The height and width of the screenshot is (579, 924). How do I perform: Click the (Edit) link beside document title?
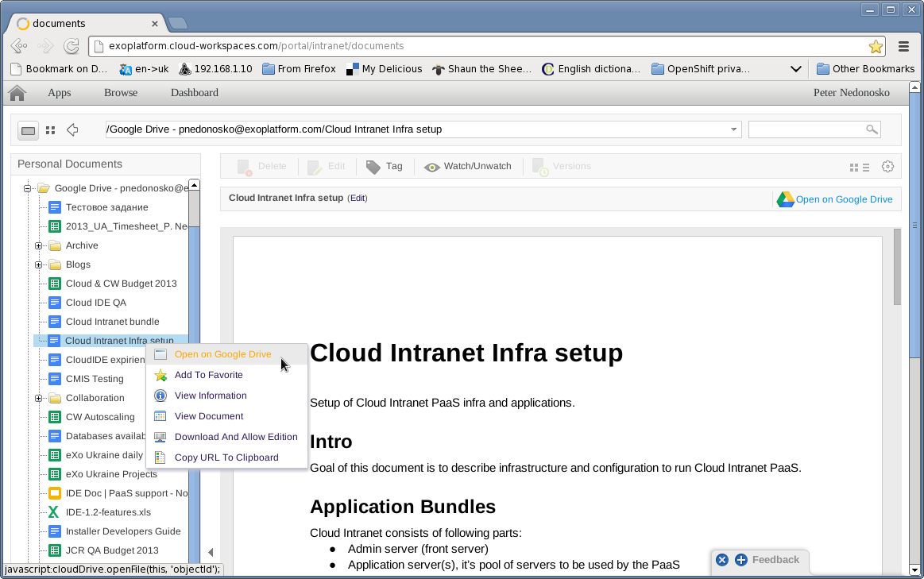click(x=357, y=198)
